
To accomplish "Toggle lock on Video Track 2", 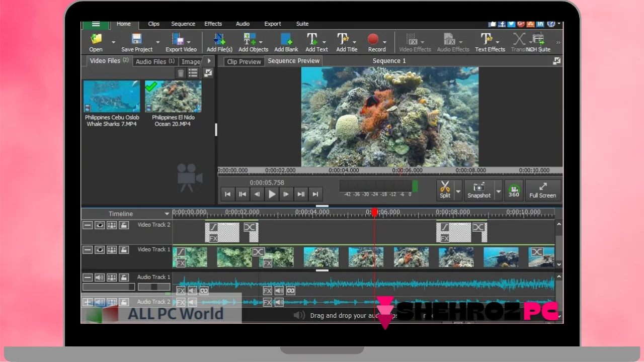I will pos(124,225).
